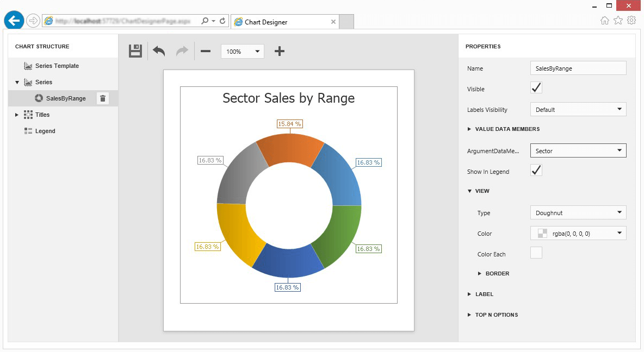
Task: Open the rgba Color picker
Action: pyautogui.click(x=578, y=234)
